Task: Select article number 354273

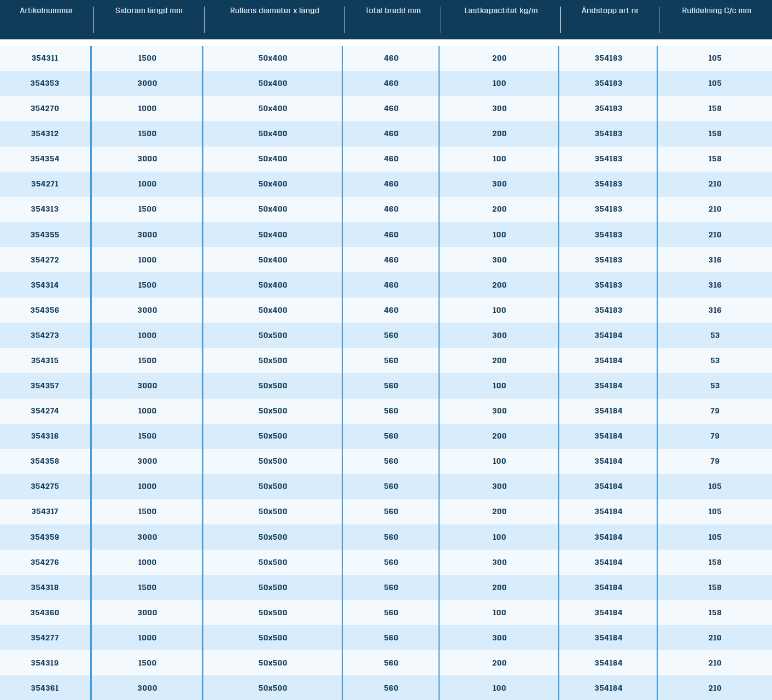Action: [45, 335]
